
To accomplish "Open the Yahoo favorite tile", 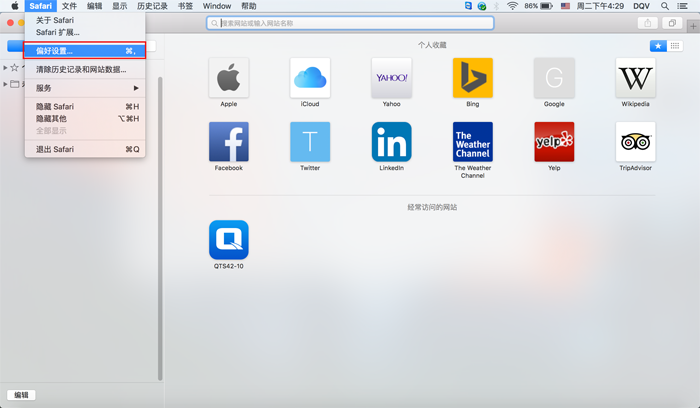I will (392, 78).
